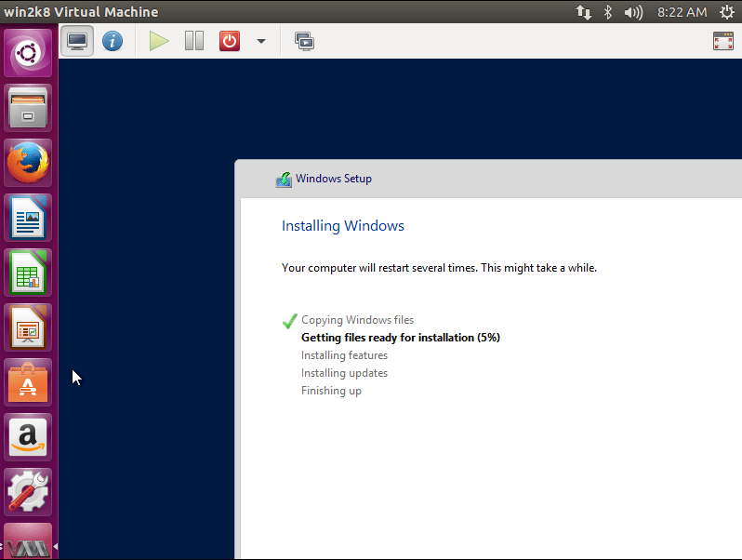Open the session power menu
Image resolution: width=742 pixels, height=560 pixels.
(x=727, y=12)
